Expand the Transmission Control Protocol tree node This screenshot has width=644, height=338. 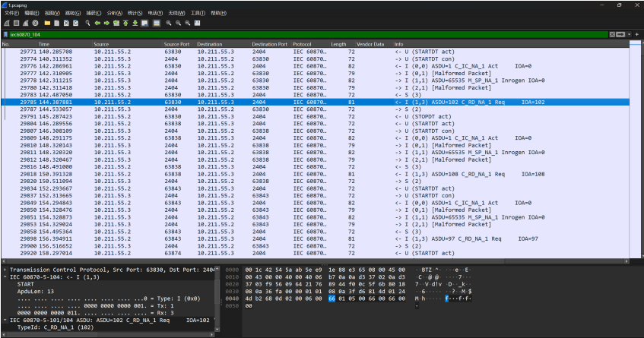(5, 270)
